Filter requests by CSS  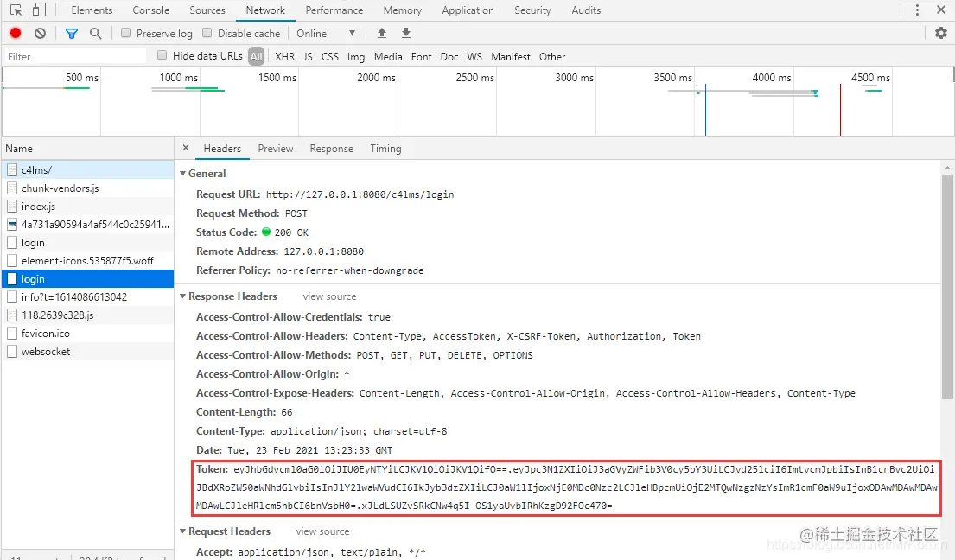tap(330, 57)
